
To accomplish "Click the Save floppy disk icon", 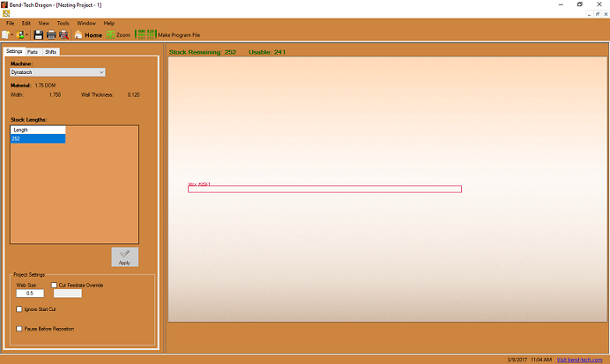I will click(39, 34).
